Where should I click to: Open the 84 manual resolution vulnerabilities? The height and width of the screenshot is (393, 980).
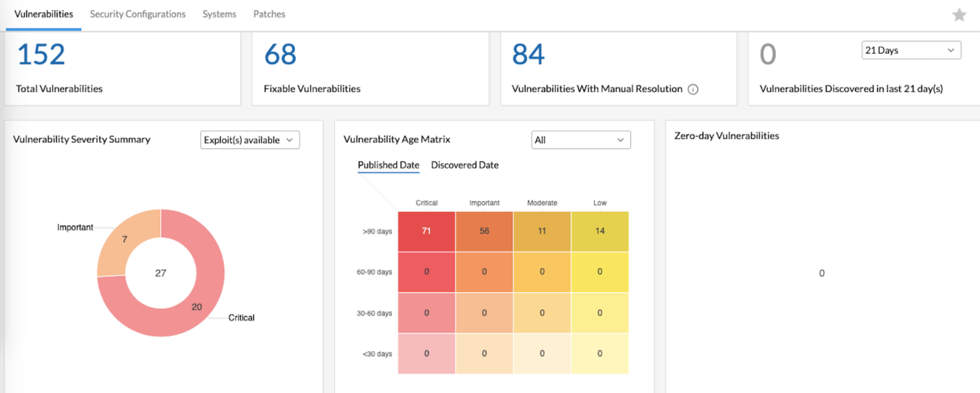(x=528, y=55)
